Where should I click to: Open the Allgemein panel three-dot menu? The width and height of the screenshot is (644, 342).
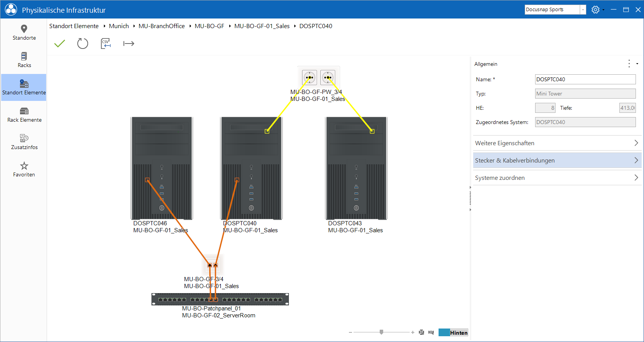click(x=629, y=64)
